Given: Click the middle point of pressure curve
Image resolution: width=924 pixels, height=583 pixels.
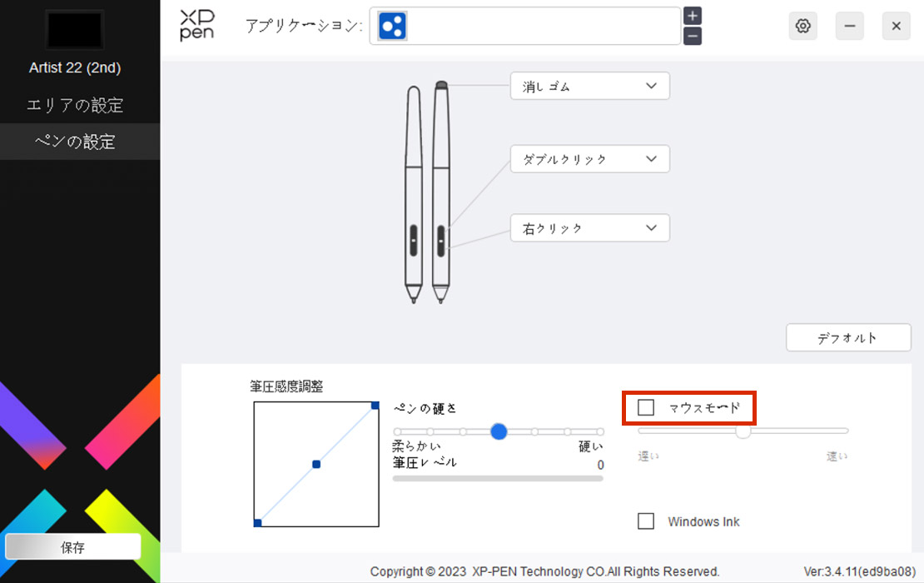Looking at the screenshot, I should click(x=316, y=465).
